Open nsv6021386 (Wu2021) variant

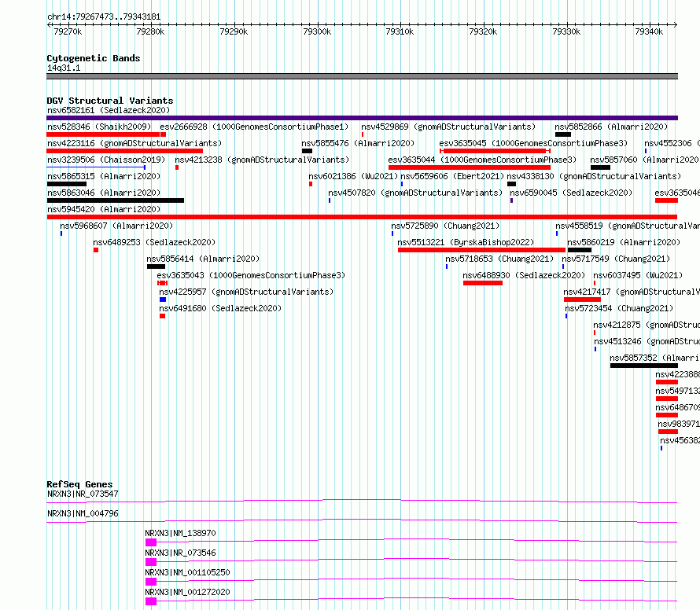(353, 176)
